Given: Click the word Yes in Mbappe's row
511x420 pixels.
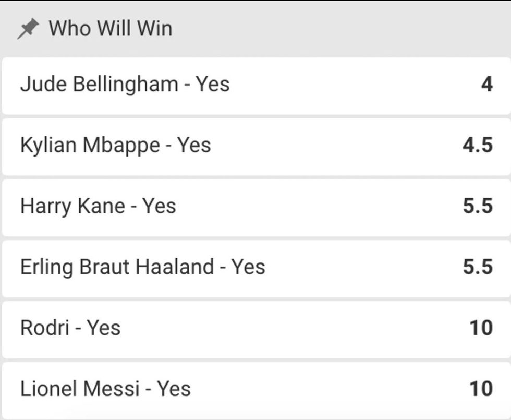Looking at the screenshot, I should [x=194, y=145].
